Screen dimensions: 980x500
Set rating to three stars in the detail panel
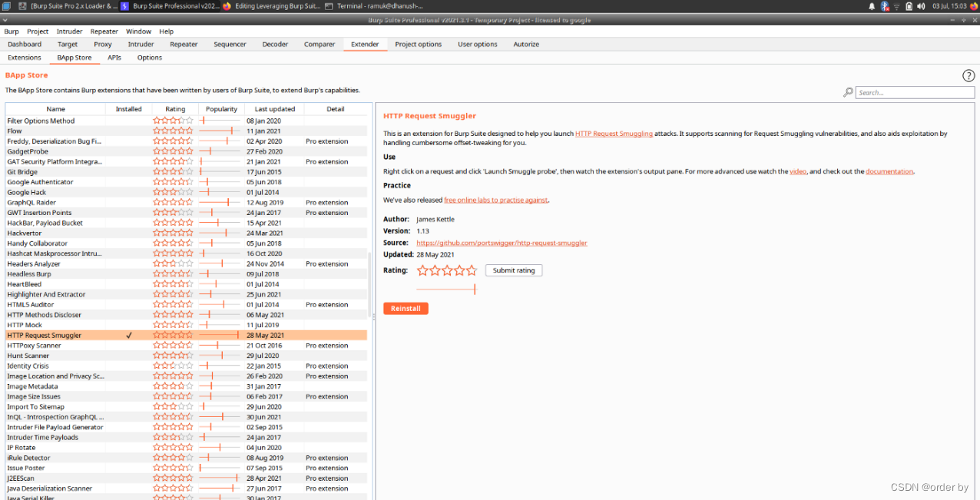tap(447, 270)
